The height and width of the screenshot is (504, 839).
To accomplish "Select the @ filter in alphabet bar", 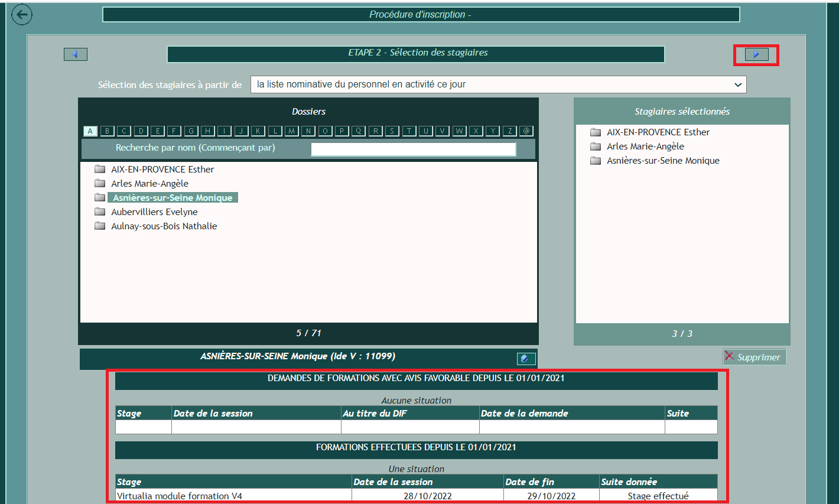I will [526, 131].
